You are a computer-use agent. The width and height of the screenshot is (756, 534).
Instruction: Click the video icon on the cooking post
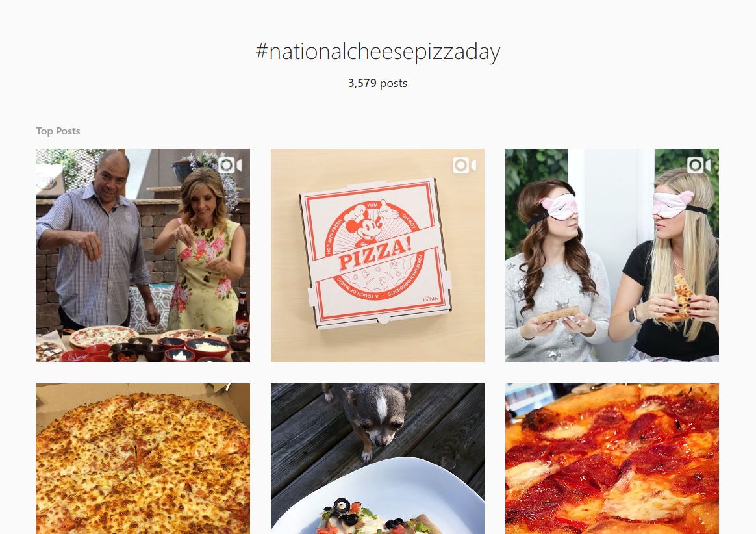coord(230,165)
